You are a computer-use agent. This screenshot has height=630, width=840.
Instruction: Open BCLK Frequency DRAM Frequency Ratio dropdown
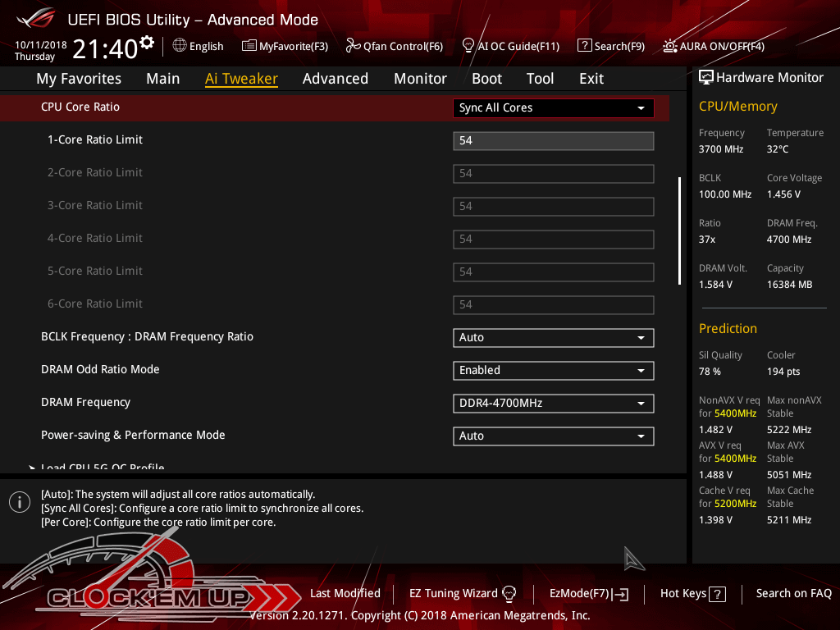[x=553, y=337]
